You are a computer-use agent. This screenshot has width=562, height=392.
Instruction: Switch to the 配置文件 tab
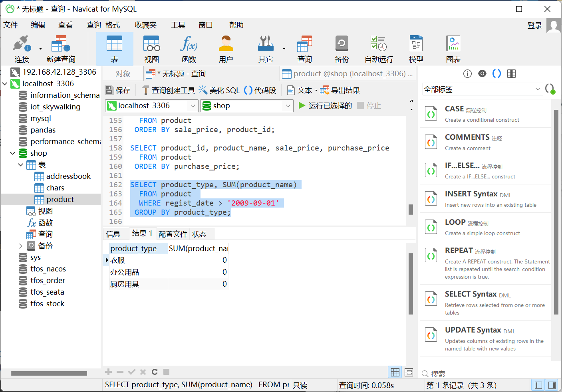pos(173,234)
